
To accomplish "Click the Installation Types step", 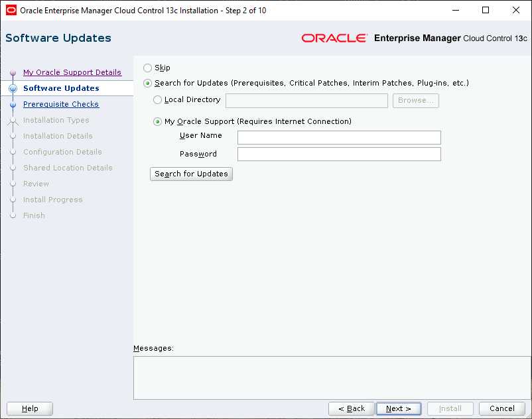I will (x=56, y=120).
